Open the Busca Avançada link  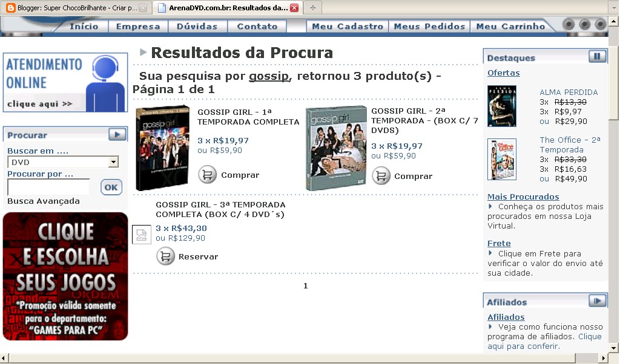(44, 201)
